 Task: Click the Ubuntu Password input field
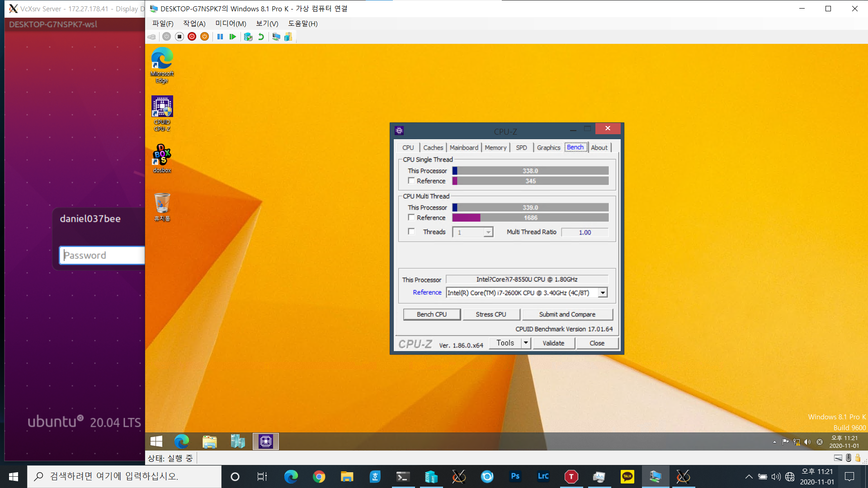102,255
